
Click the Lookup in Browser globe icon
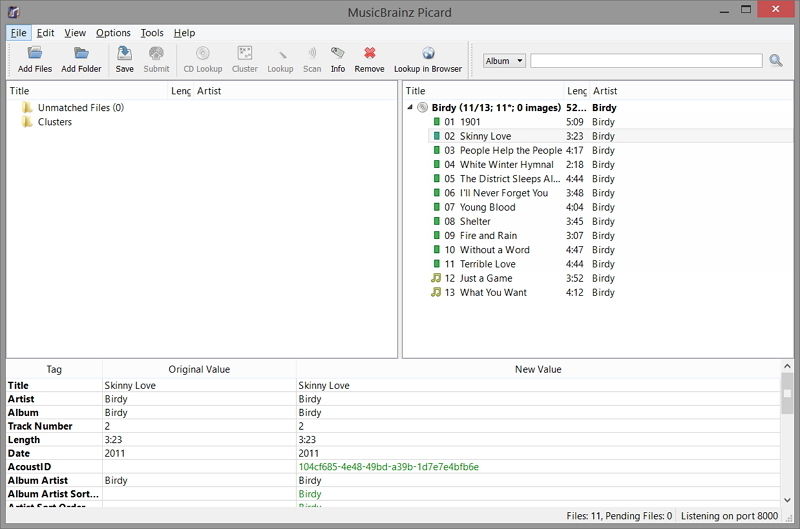428,53
